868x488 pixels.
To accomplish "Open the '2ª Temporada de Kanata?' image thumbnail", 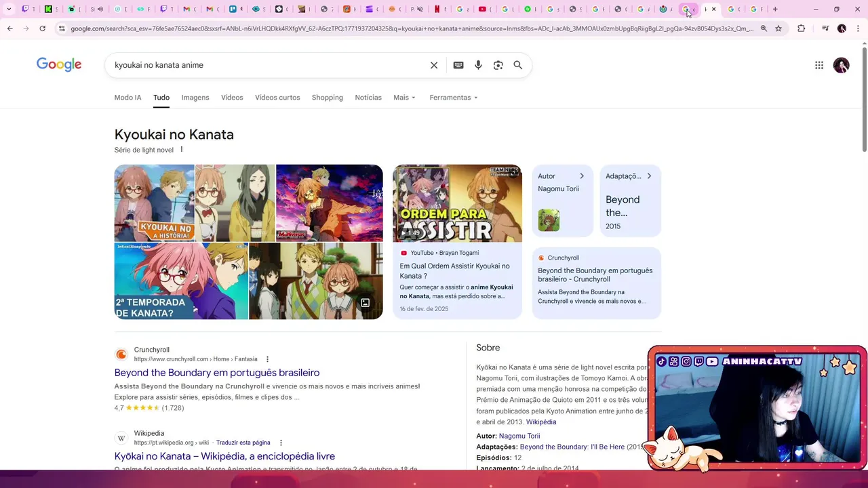I will point(181,281).
